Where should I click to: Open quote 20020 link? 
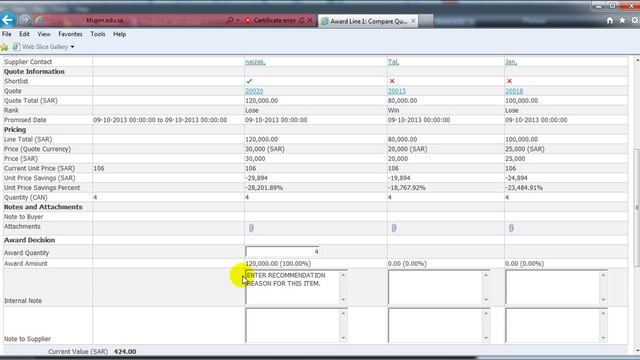click(x=254, y=91)
